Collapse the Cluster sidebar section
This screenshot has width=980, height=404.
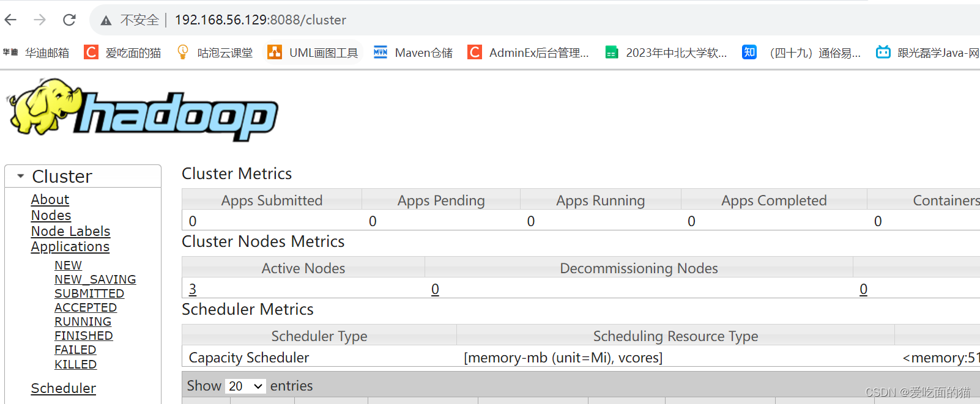pyautogui.click(x=21, y=176)
